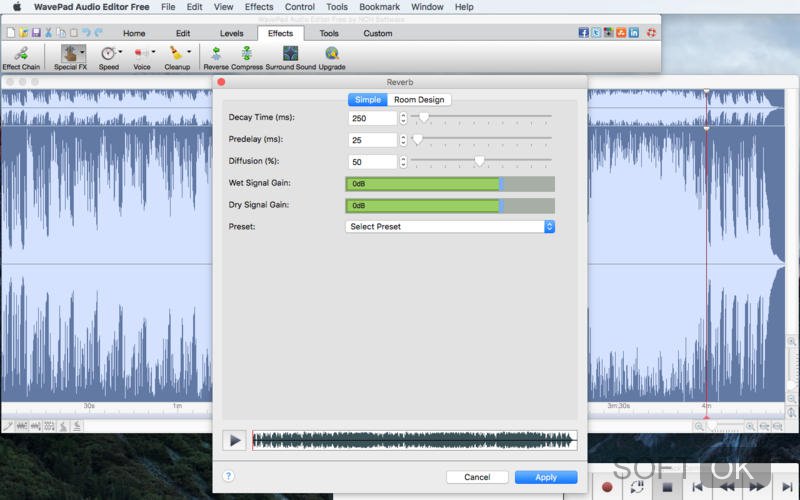Open the Levels ribbon tab
Viewport: 800px width, 500px height.
click(232, 33)
